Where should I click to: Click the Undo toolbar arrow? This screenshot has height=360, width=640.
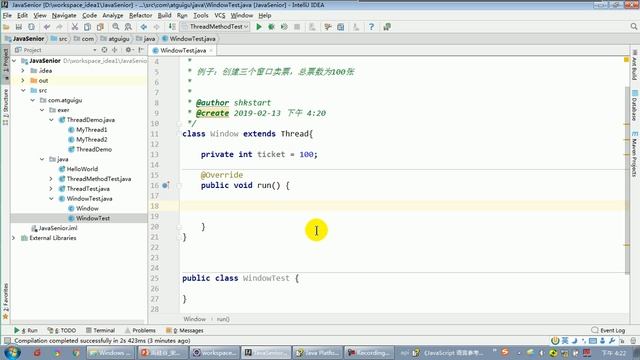47,27
